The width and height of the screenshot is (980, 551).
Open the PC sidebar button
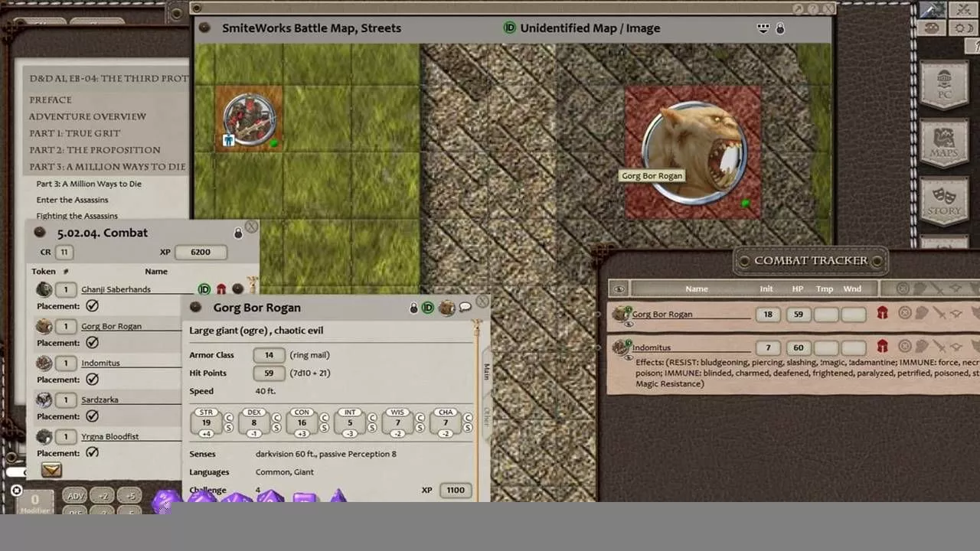click(943, 86)
